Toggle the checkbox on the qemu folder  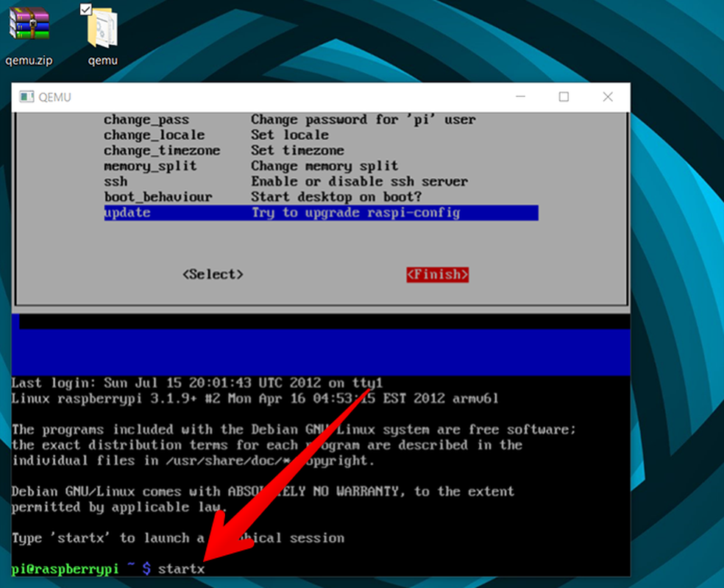tap(85, 10)
